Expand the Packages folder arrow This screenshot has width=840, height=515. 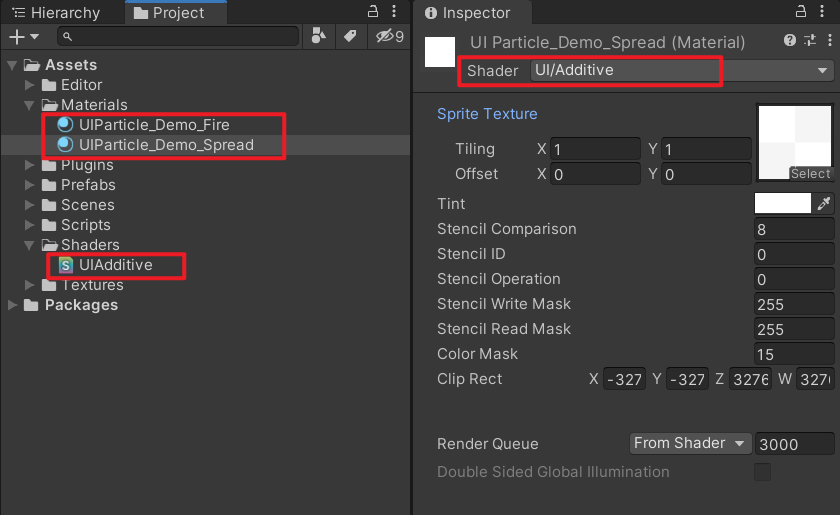[12, 305]
